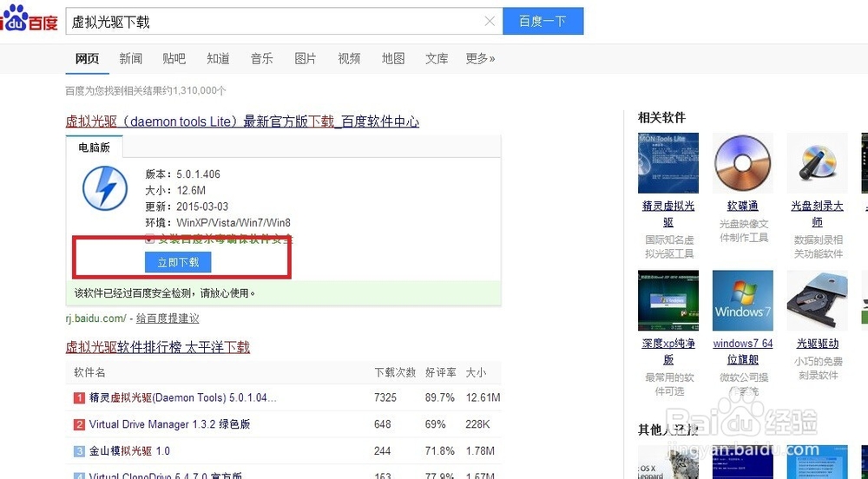Viewport: 868px width, 479px height.
Task: Click the 立即下载 download button
Action: click(x=178, y=262)
